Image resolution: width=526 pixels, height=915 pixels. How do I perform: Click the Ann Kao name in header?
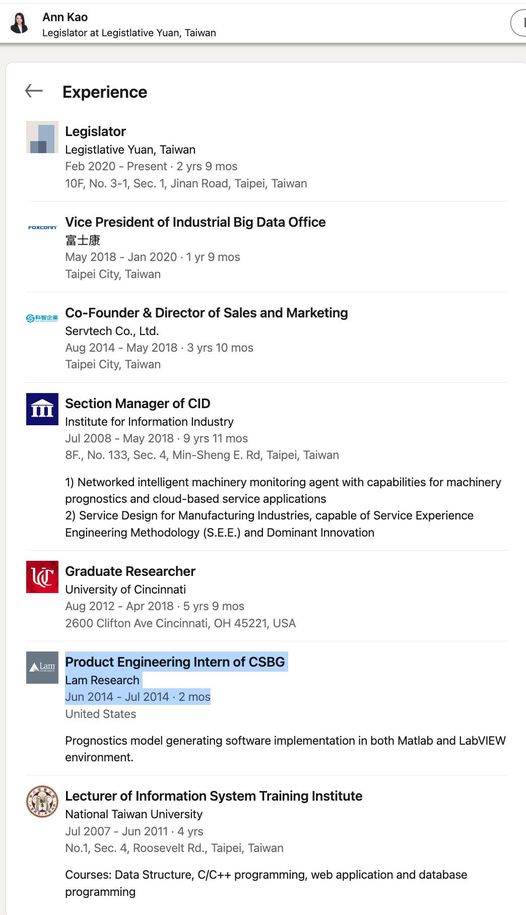[65, 17]
